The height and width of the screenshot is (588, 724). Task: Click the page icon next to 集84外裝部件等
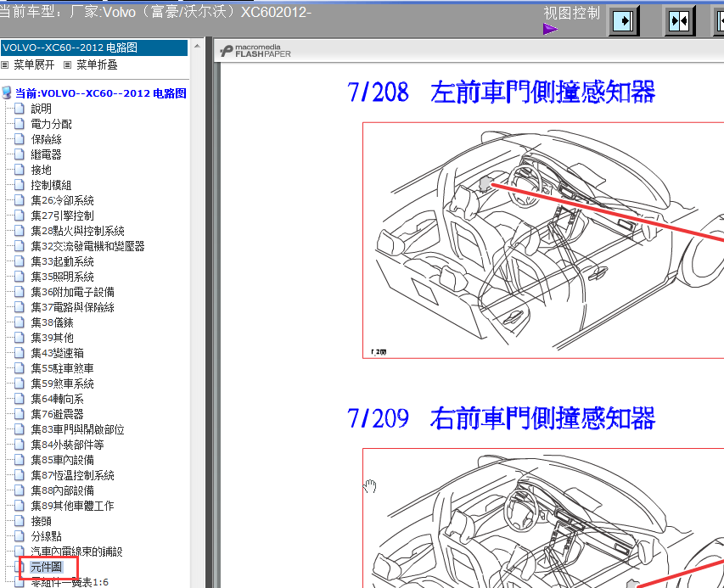coord(19,445)
